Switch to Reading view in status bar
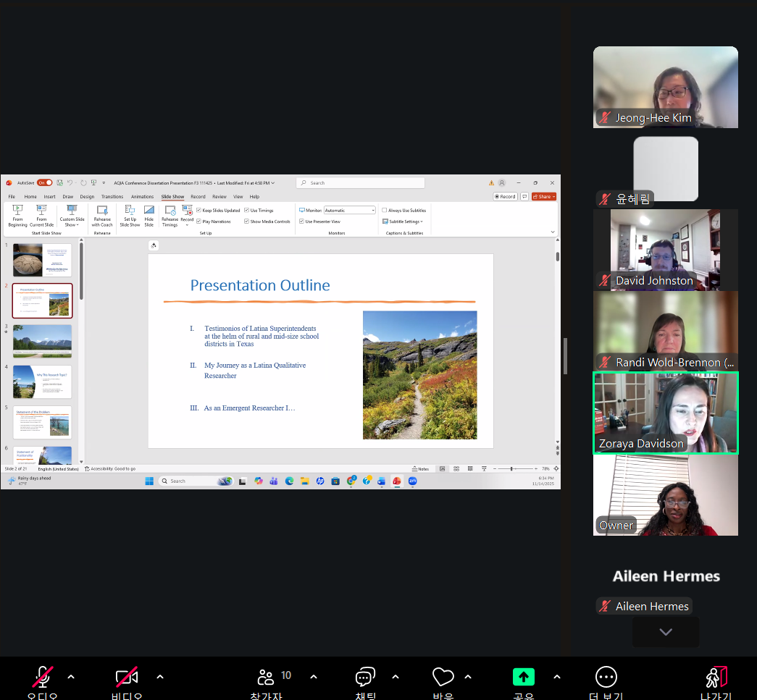This screenshot has height=700, width=757. [470, 468]
